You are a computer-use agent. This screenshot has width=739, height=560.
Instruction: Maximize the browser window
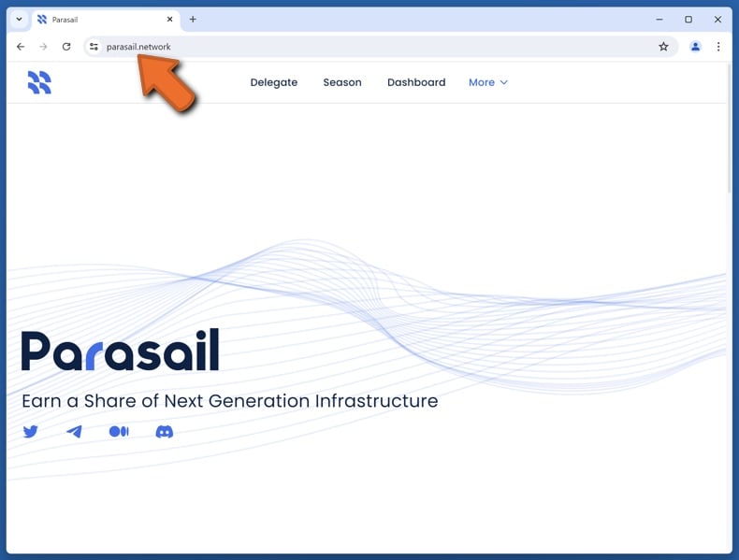click(x=688, y=20)
